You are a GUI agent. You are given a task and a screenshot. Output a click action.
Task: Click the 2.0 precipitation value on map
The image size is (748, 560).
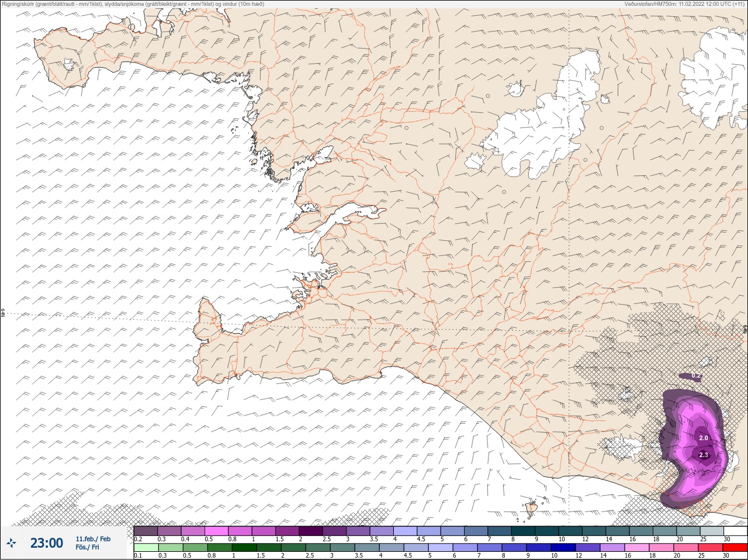(704, 438)
